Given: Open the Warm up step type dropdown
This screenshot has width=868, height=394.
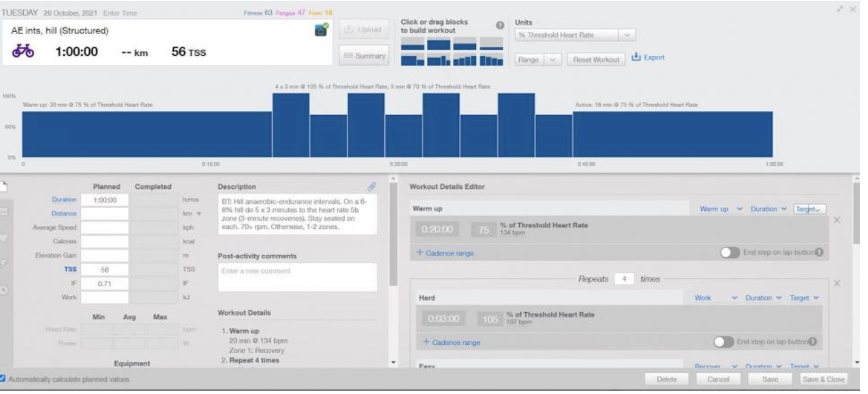Looking at the screenshot, I should click(721, 209).
